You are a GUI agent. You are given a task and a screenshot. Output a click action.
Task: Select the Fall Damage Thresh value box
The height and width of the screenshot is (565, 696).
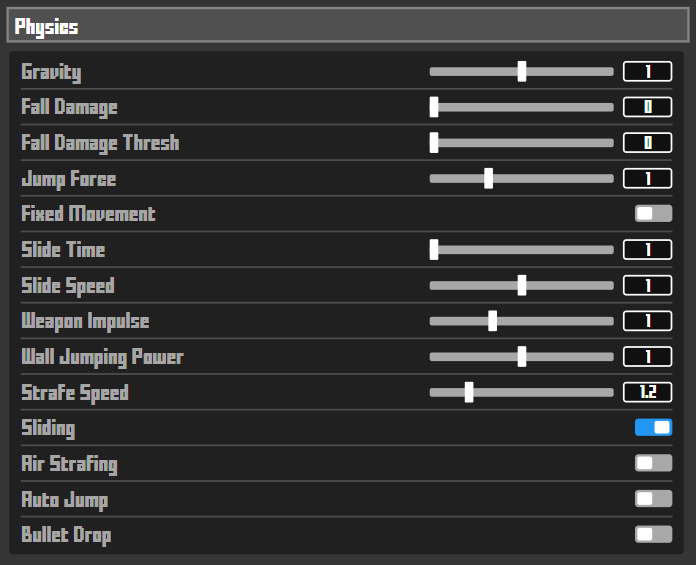coord(647,143)
